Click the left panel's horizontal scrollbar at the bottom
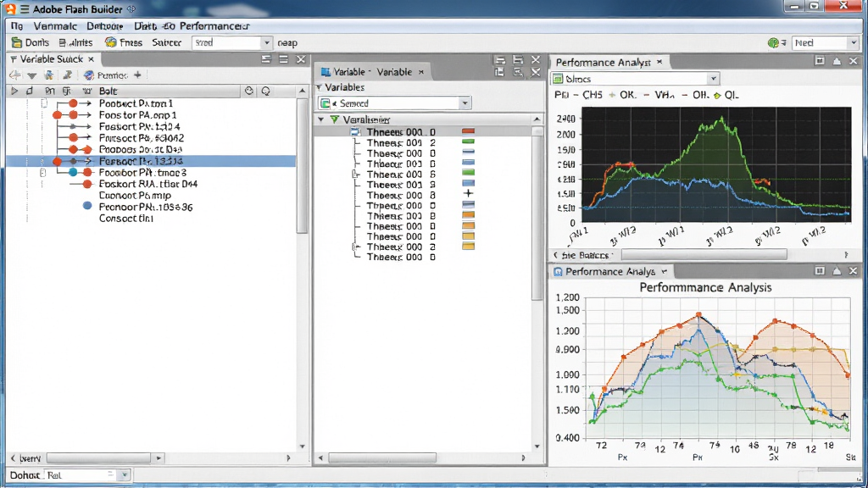 (x=98, y=458)
